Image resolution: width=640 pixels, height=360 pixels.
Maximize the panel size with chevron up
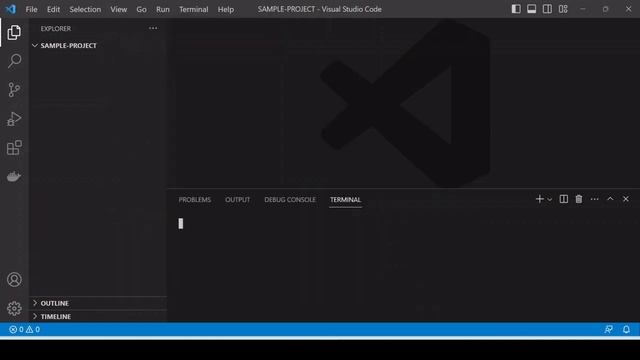[x=610, y=199]
